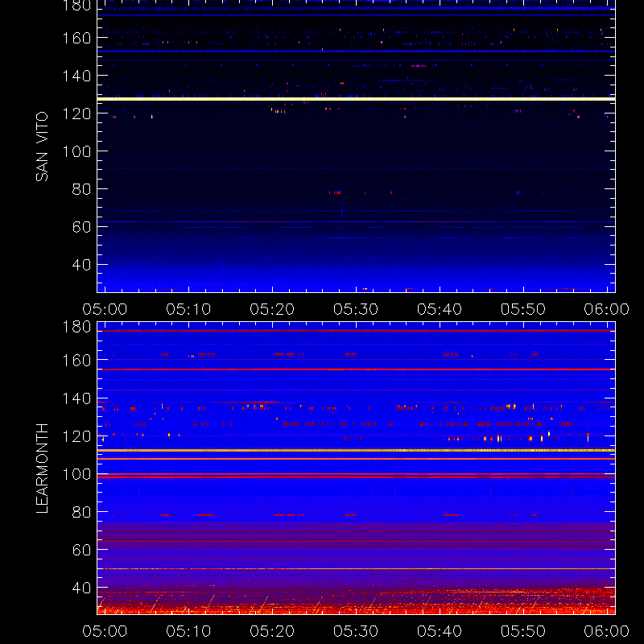
Task: Pick the 100 label on LEARMONTH axis
Action: pyautogui.click(x=76, y=474)
